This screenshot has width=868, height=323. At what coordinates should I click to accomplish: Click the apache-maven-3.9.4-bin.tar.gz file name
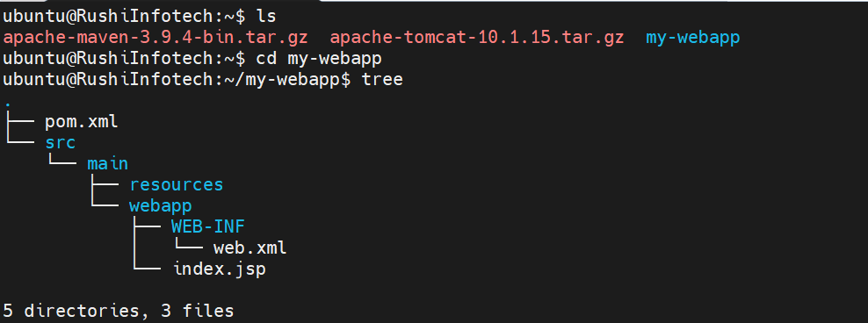156,38
